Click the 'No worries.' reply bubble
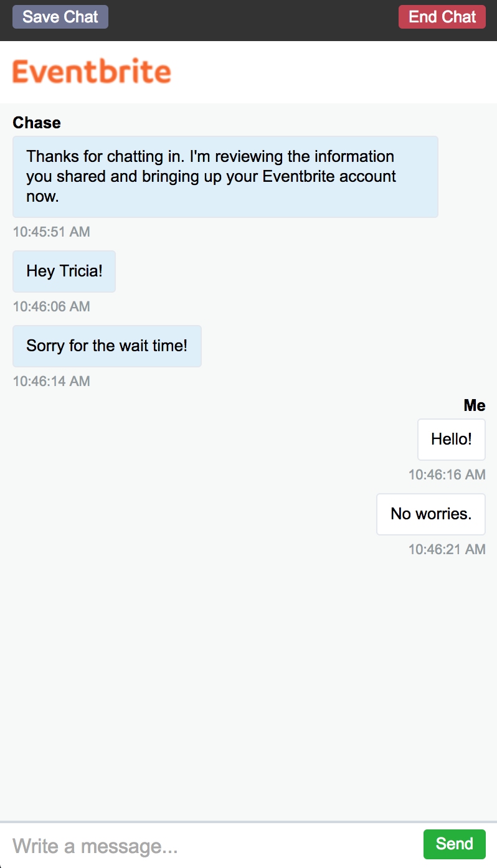Image resolution: width=497 pixels, height=868 pixels. pyautogui.click(x=431, y=514)
